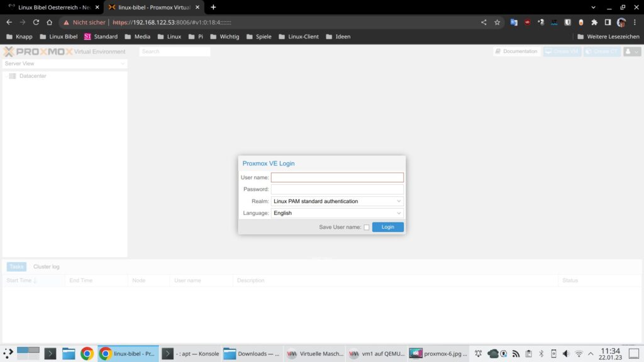This screenshot has height=362, width=644.
Task: Click the share icon in the address bar
Action: 484,22
